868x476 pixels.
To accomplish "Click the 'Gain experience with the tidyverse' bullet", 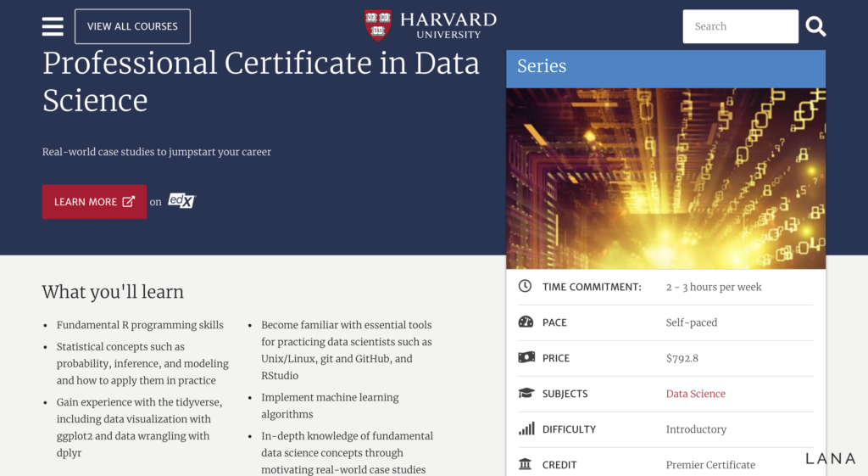I will (x=140, y=428).
